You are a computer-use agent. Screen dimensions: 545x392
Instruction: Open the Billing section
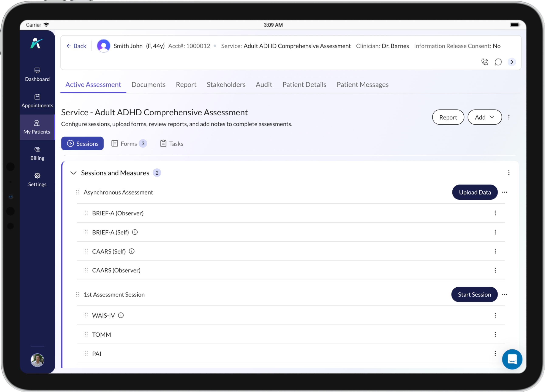pos(37,153)
